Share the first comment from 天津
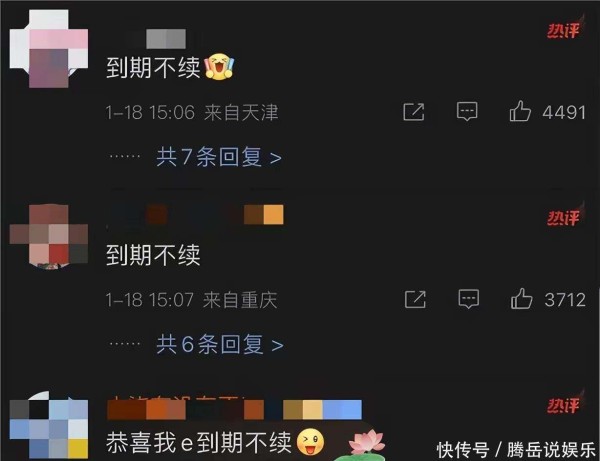 (414, 112)
